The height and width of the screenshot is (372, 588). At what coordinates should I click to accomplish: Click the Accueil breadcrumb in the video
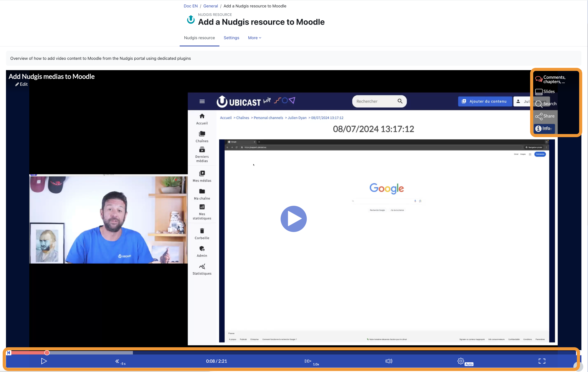226,118
